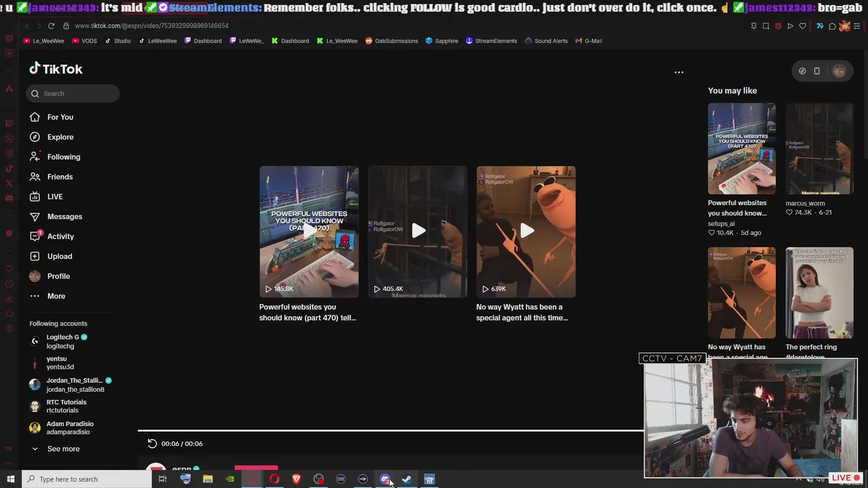Open TikTok get-app circular icon

click(802, 71)
